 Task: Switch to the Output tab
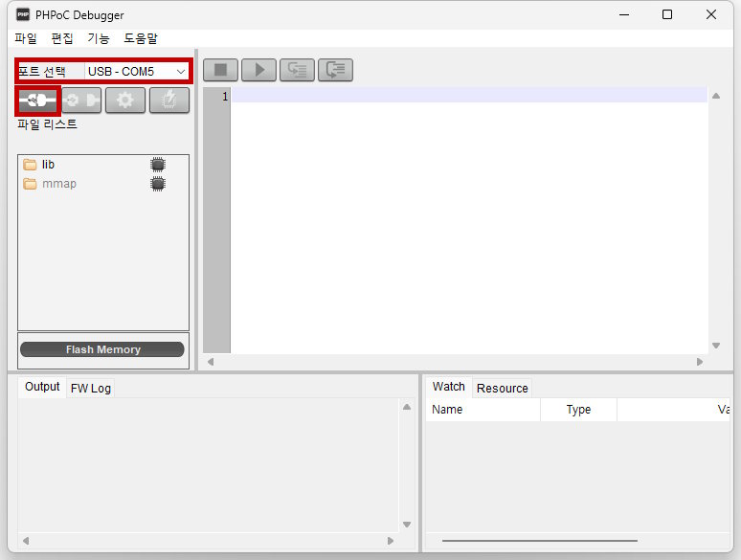pyautogui.click(x=42, y=387)
